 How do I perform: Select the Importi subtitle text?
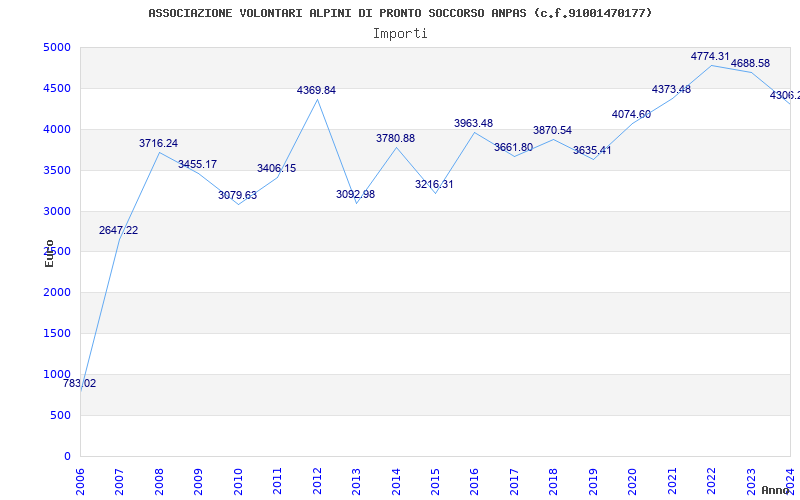click(400, 33)
